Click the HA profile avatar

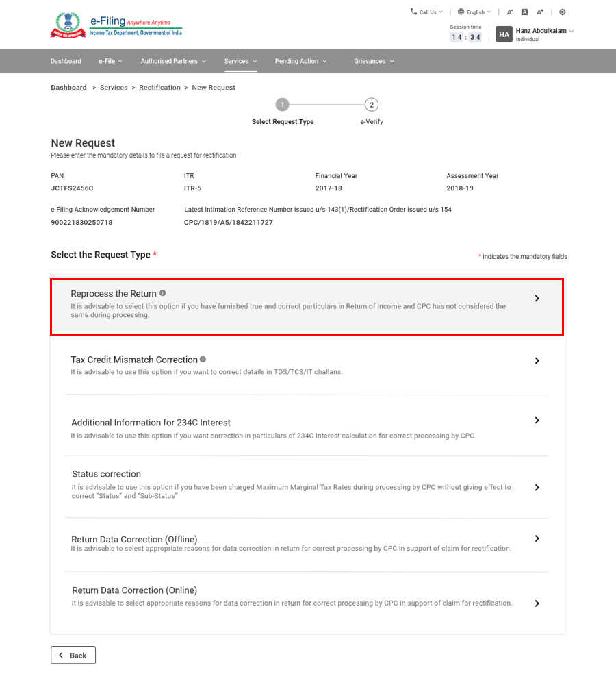tap(504, 33)
